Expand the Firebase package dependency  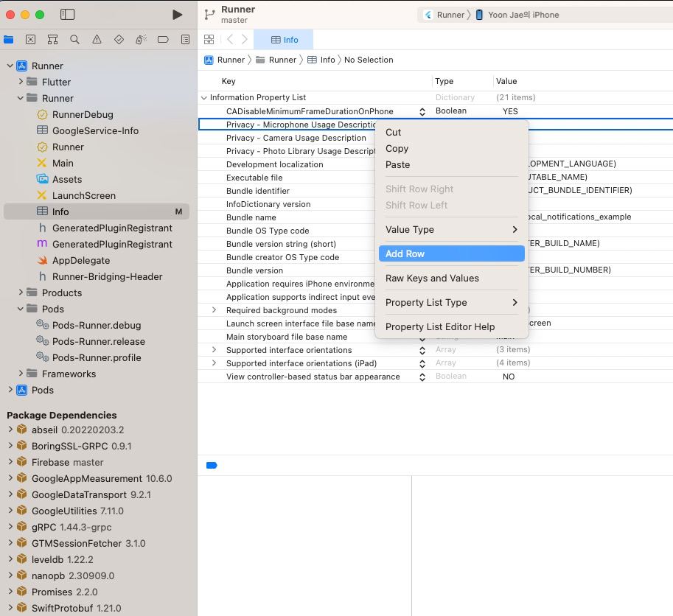(x=10, y=461)
